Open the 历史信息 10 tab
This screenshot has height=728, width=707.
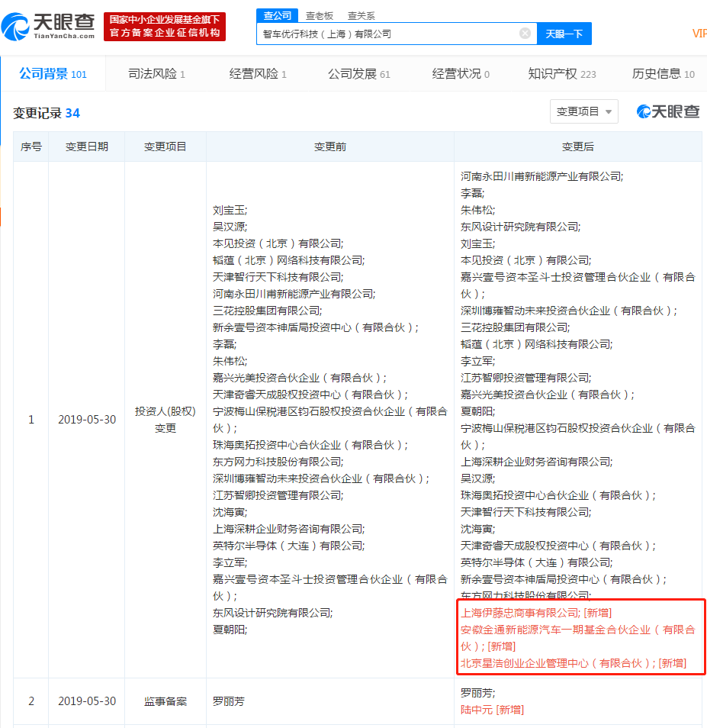(x=663, y=74)
